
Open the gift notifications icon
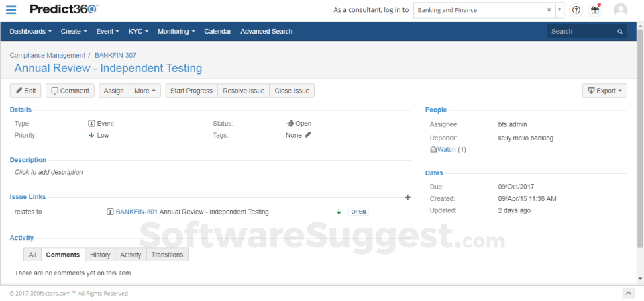pyautogui.click(x=595, y=11)
